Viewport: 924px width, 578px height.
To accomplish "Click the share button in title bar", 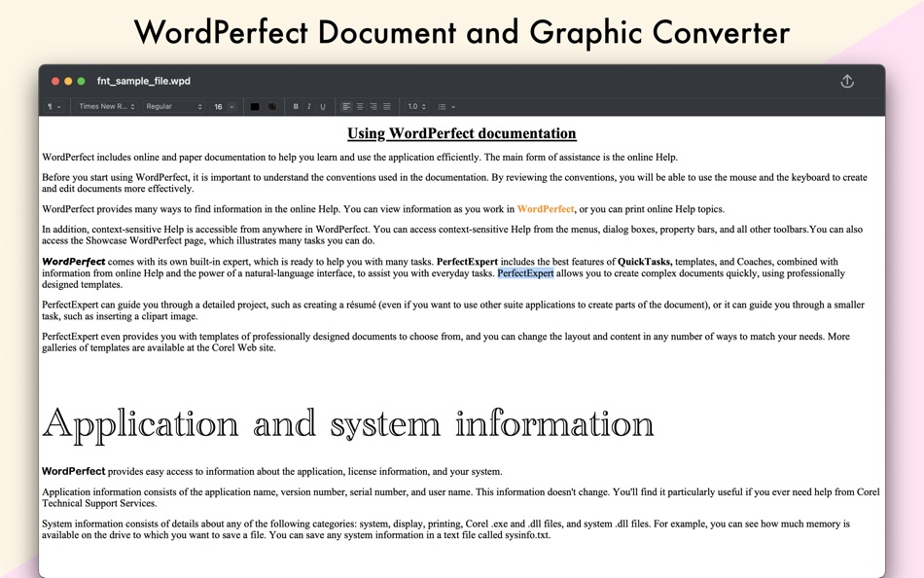I will [x=847, y=81].
